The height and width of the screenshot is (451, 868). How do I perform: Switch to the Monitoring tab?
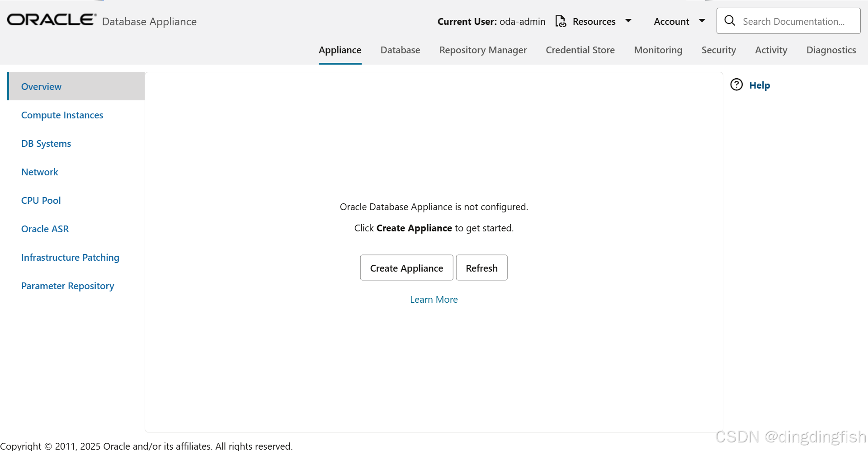point(658,50)
